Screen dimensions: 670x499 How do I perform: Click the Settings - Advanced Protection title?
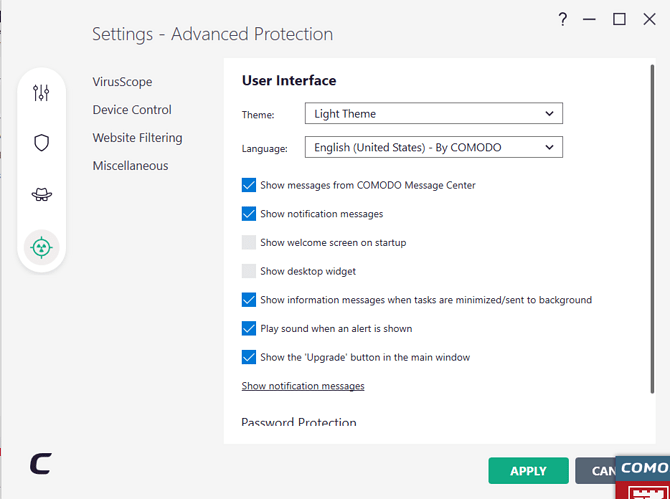212,34
